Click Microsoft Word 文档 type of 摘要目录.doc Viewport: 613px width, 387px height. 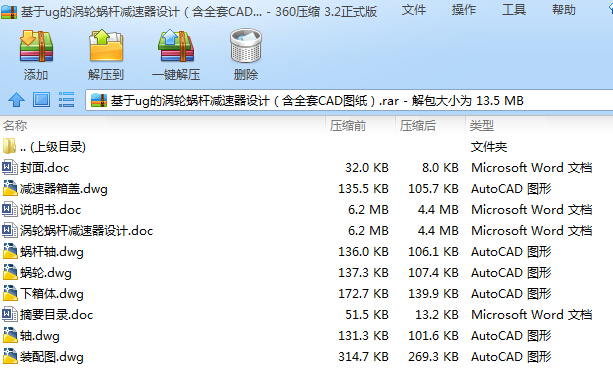click(531, 315)
